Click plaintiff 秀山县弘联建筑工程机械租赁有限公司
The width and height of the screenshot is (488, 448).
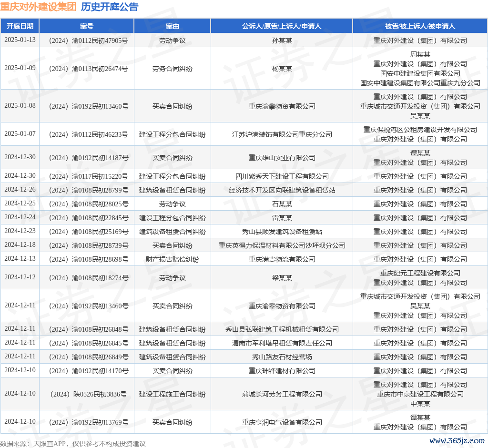(282, 329)
